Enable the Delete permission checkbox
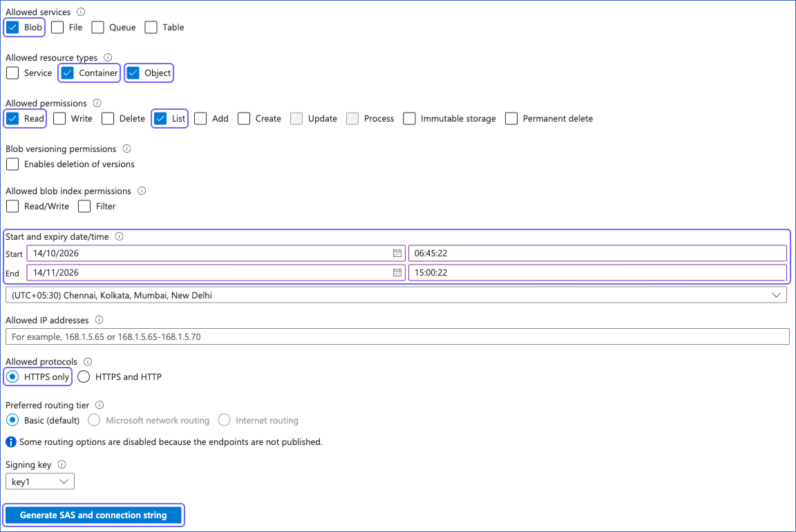 pyautogui.click(x=108, y=119)
